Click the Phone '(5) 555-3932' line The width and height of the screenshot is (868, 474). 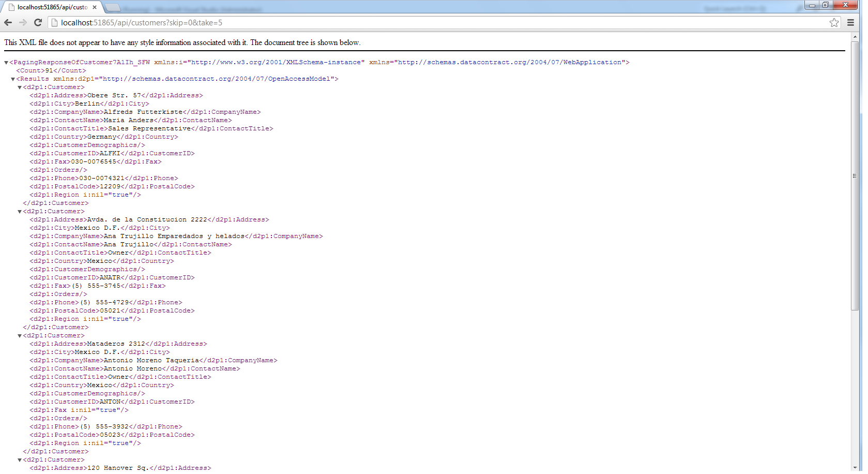tap(106, 427)
